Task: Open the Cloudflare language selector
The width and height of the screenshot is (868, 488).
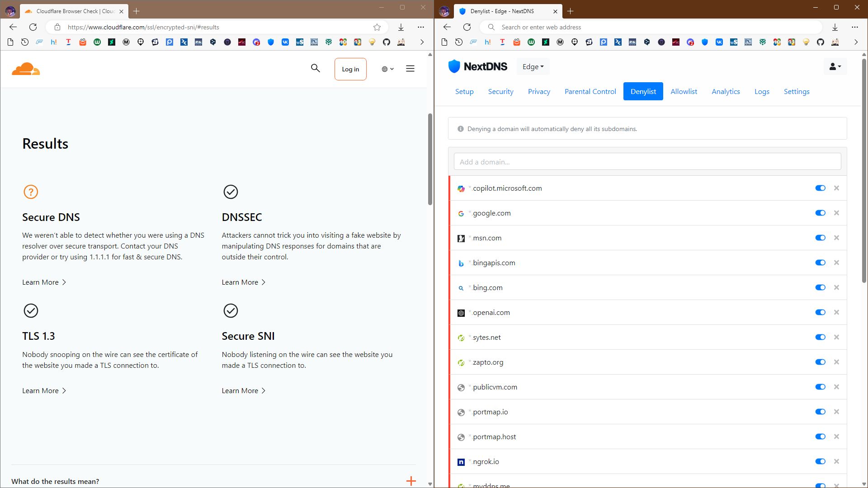Action: pyautogui.click(x=387, y=69)
